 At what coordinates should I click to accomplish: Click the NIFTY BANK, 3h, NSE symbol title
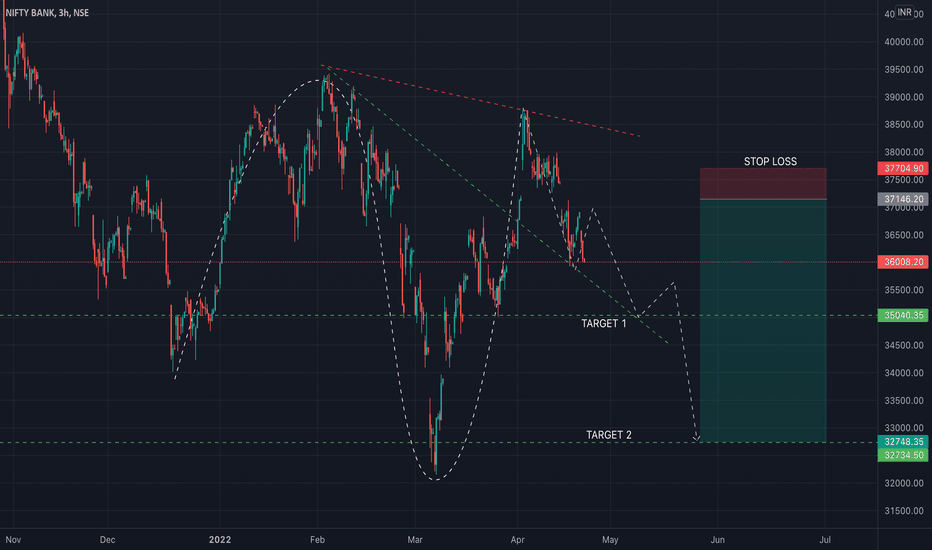[47, 12]
